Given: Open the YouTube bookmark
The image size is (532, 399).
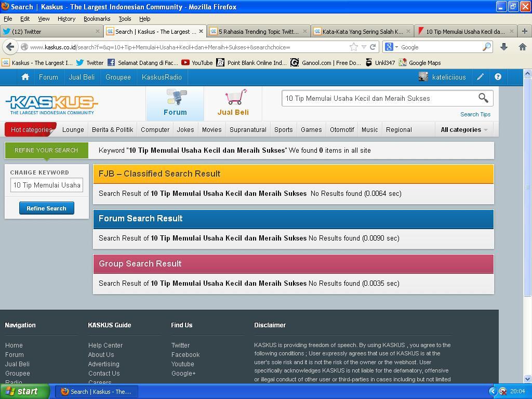Looking at the screenshot, I should tap(197, 63).
